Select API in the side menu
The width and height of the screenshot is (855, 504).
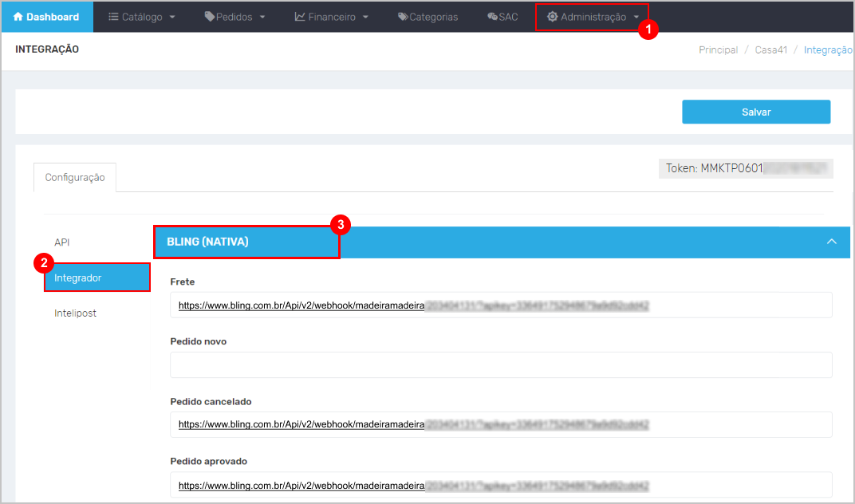point(61,242)
